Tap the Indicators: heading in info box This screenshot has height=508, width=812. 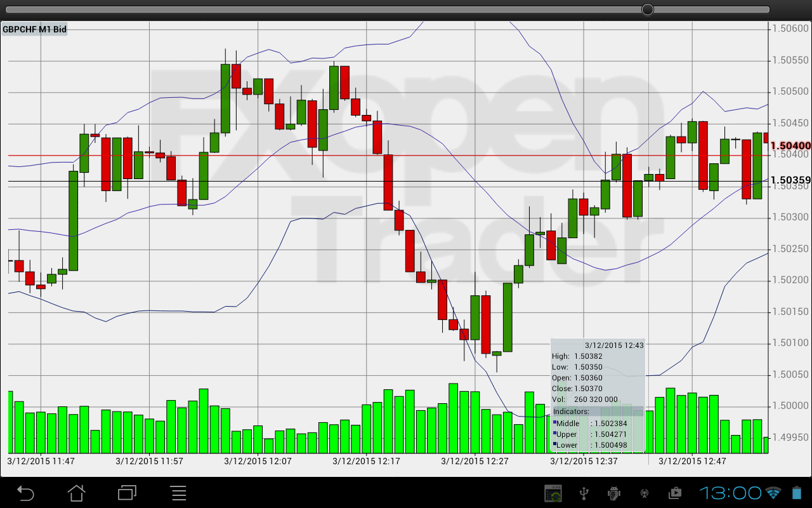pos(572,411)
